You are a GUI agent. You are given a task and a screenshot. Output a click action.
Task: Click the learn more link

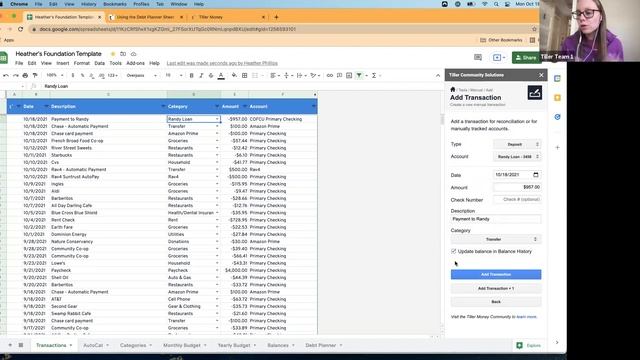[x=527, y=317]
